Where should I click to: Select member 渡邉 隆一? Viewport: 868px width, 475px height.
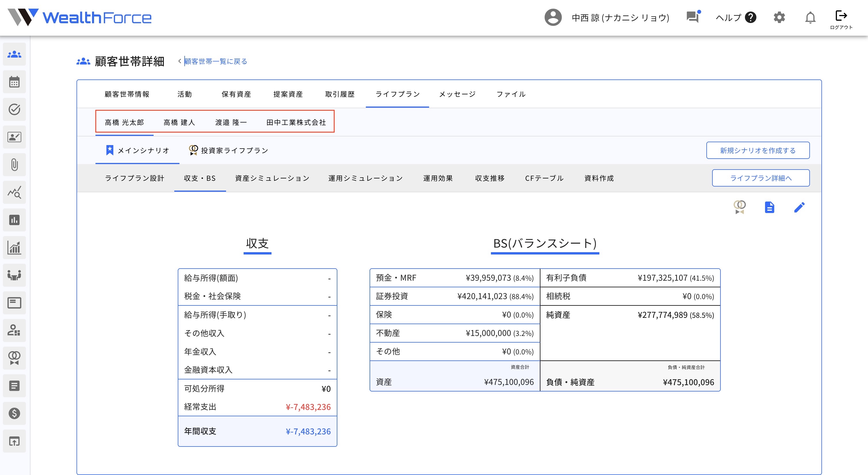[x=231, y=122]
